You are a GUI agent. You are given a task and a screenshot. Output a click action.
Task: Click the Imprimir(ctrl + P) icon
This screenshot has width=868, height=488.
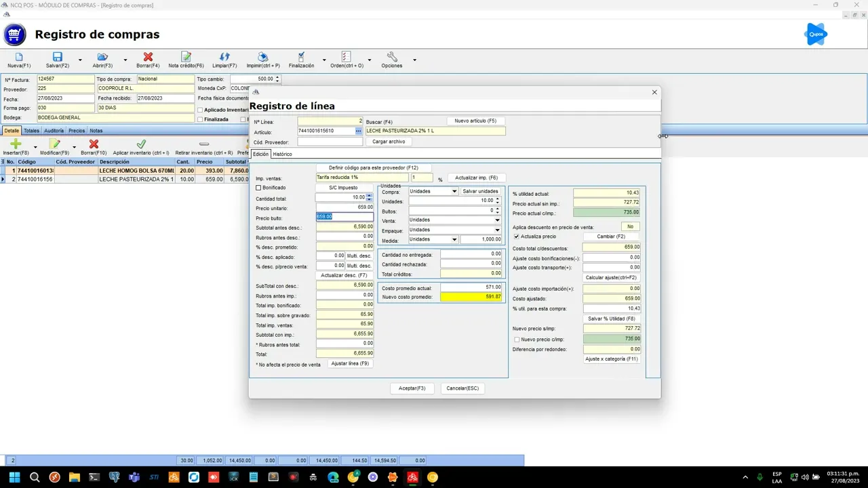point(263,57)
